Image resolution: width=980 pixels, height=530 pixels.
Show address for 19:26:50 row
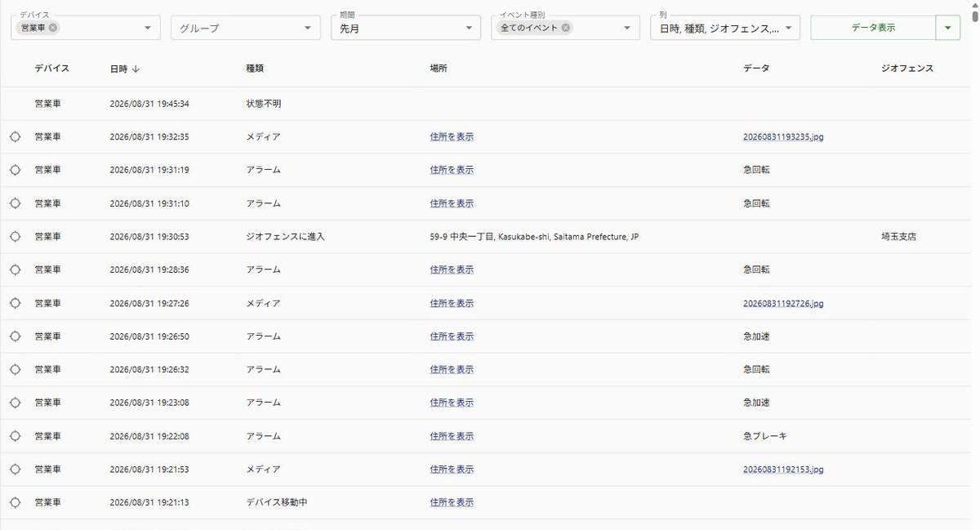[x=452, y=336]
